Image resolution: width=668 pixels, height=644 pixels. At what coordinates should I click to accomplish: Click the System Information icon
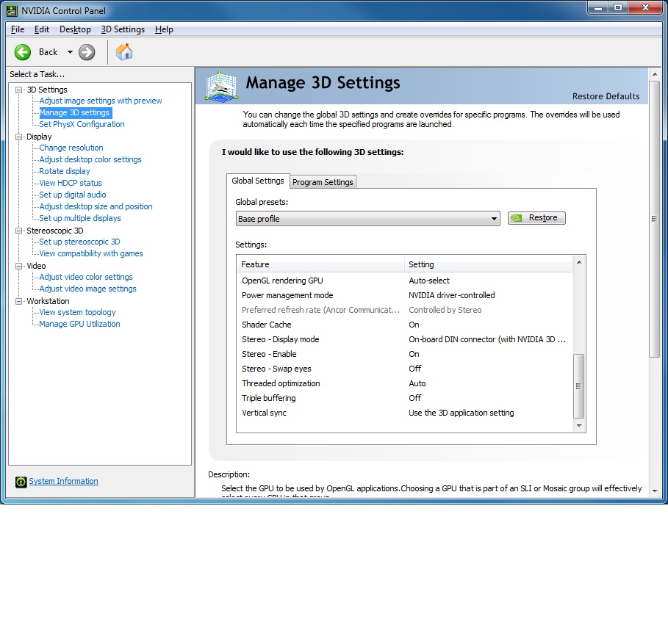[x=21, y=482]
